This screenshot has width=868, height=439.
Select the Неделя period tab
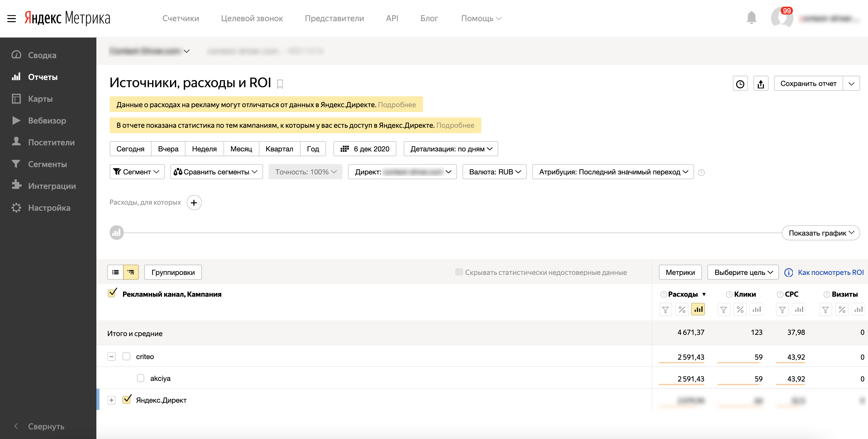coord(204,149)
